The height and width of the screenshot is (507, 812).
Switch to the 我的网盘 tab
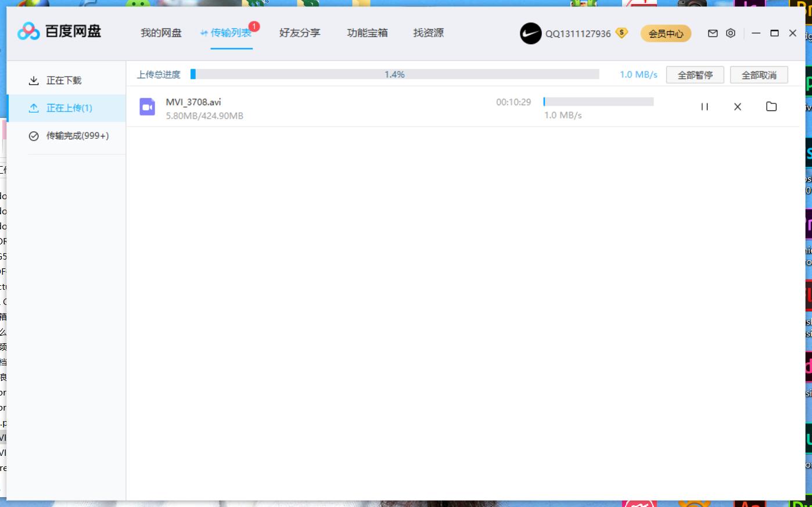(x=160, y=33)
